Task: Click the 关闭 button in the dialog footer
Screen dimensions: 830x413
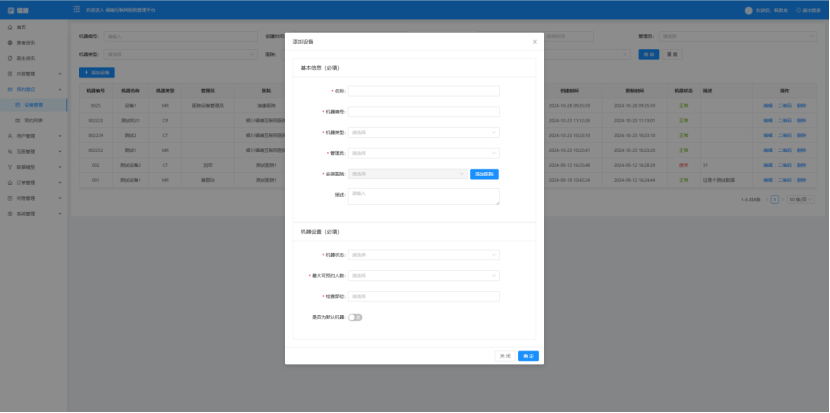Action: (x=506, y=355)
